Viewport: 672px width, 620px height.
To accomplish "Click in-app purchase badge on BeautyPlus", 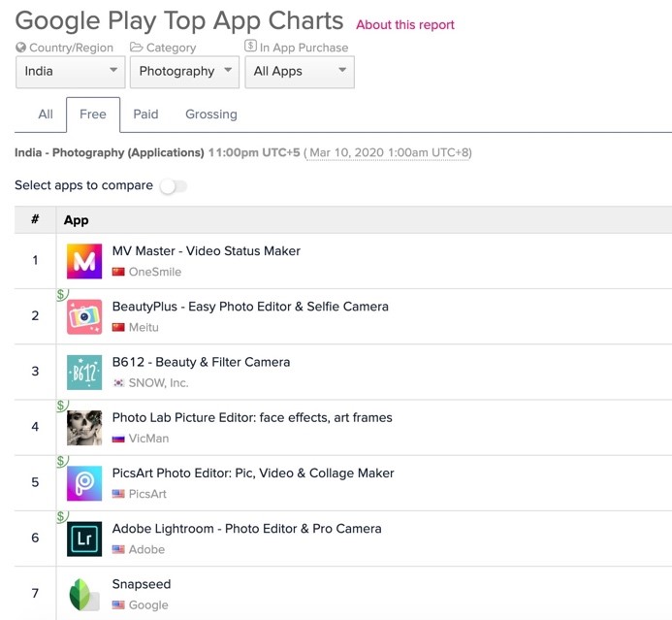I will (x=62, y=294).
